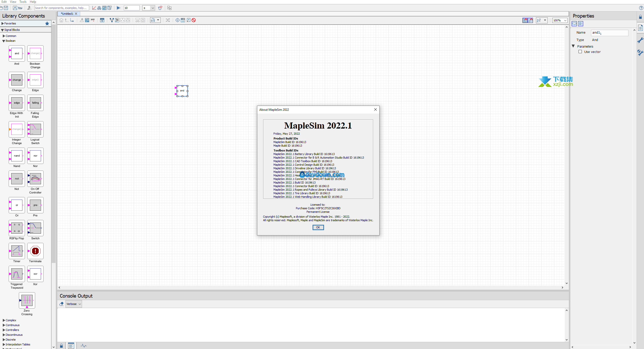644x349 pixels.
Task: Open the Edit menu
Action: pyautogui.click(x=4, y=2)
